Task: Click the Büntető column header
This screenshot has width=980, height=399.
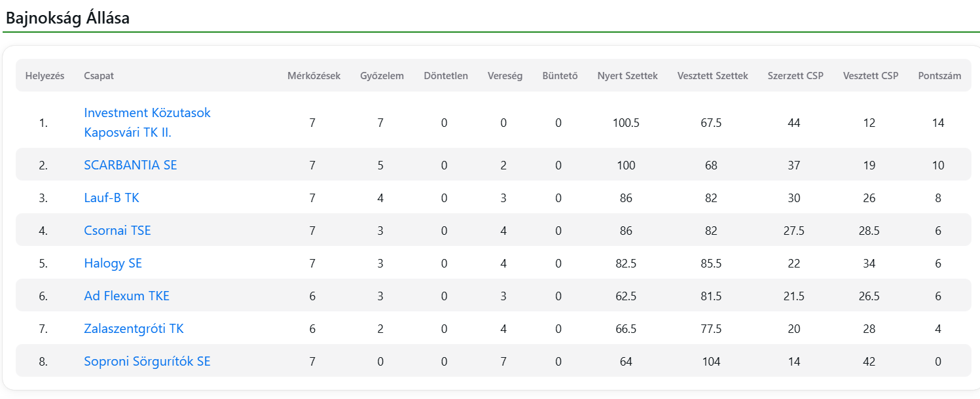Action: tap(560, 76)
